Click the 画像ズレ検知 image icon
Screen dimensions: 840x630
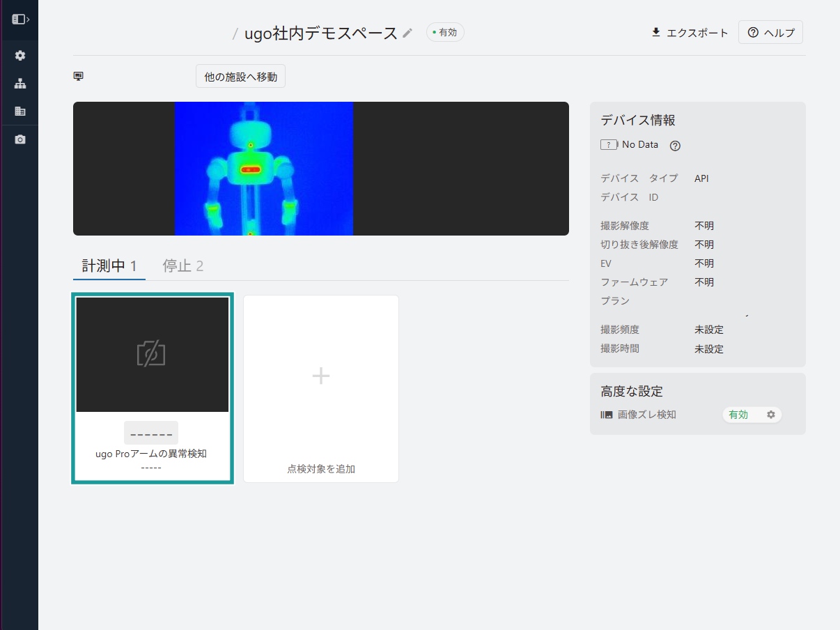607,415
